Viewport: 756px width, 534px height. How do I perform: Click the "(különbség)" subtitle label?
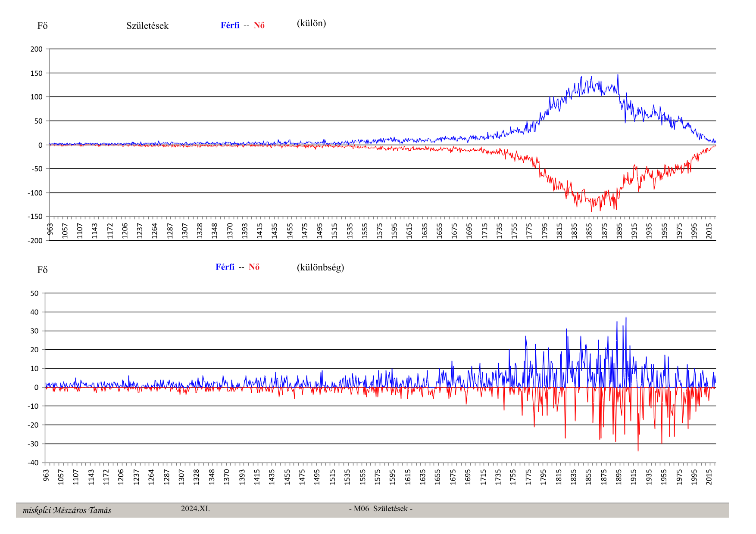[x=320, y=267]
